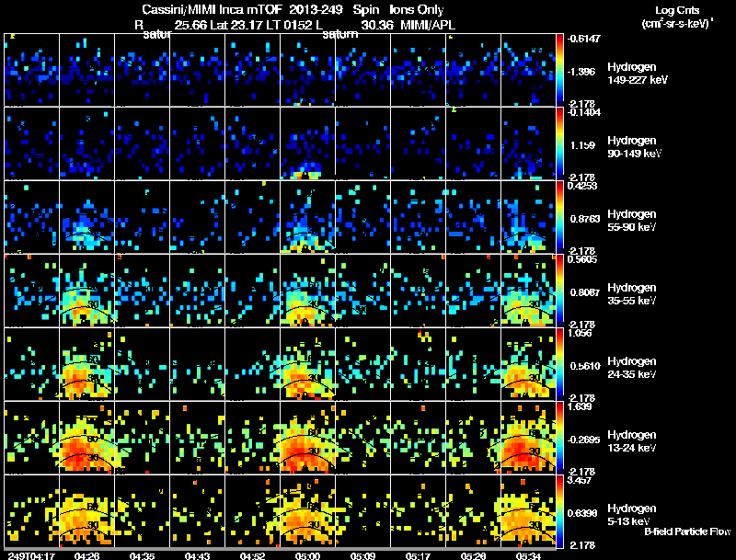Image resolution: width=736 pixels, height=560 pixels.
Task: Click the 'Hydrogen 13-24 keV' row label
Action: point(632,441)
